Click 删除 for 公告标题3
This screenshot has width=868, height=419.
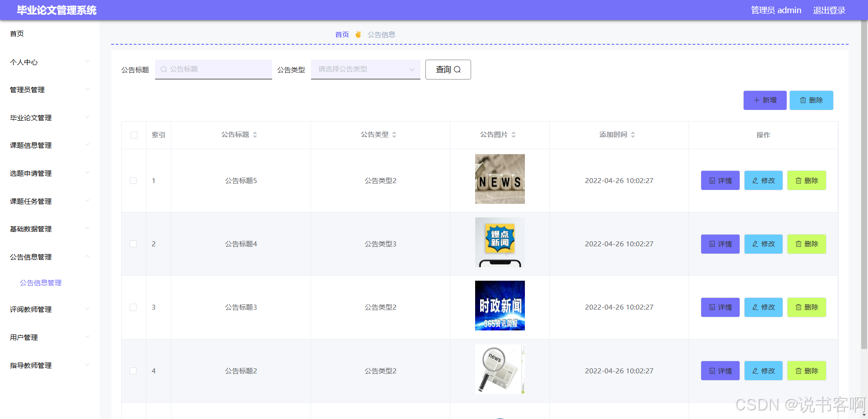(x=807, y=307)
